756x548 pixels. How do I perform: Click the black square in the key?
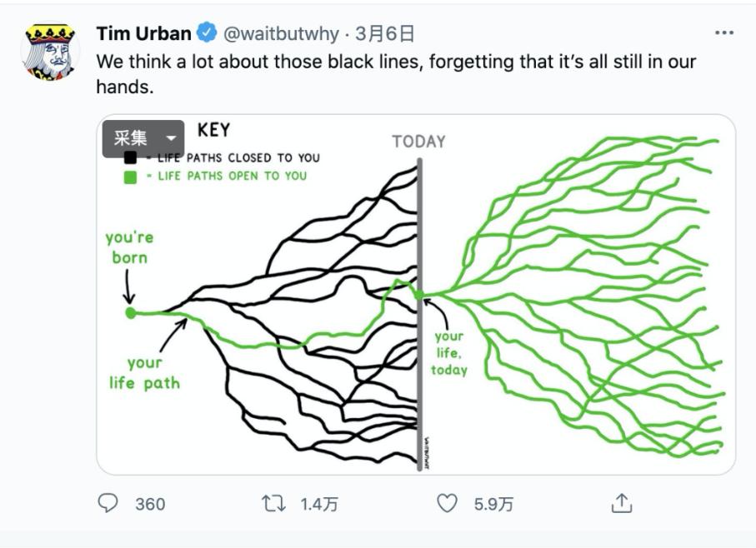click(x=130, y=158)
